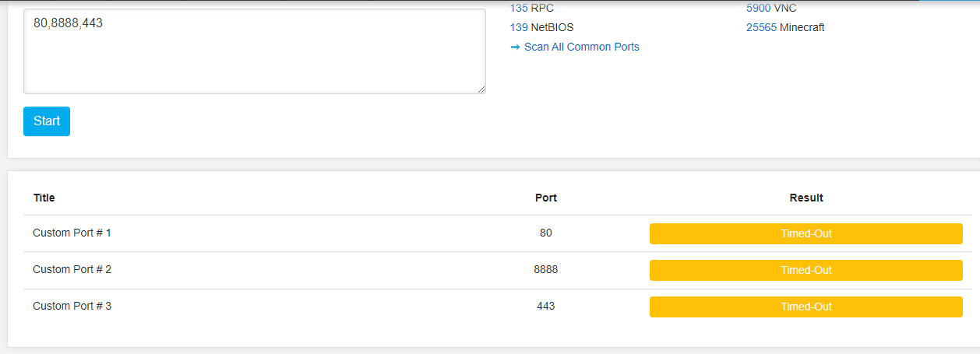Click the port 443 value in the table

point(546,306)
